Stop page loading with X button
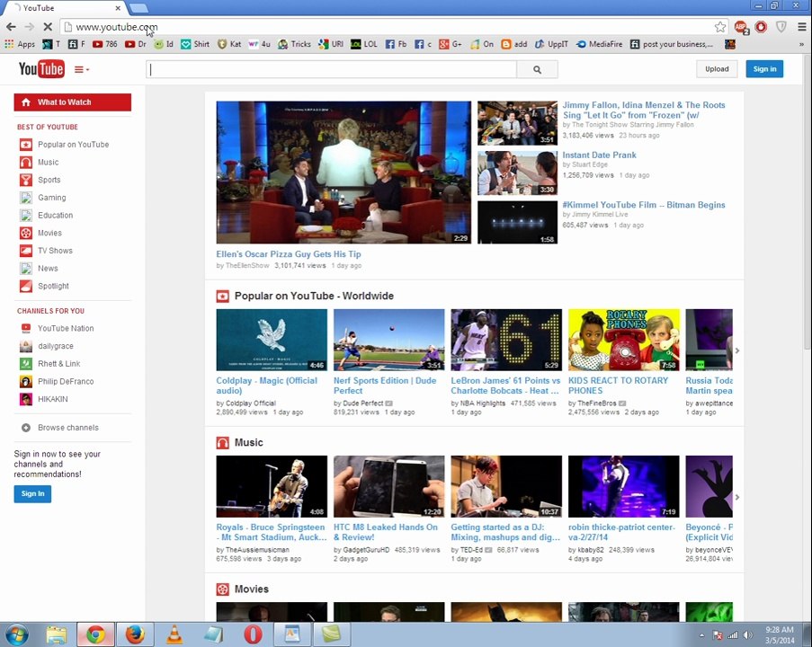Viewport: 812px width, 647px height. coord(47,26)
